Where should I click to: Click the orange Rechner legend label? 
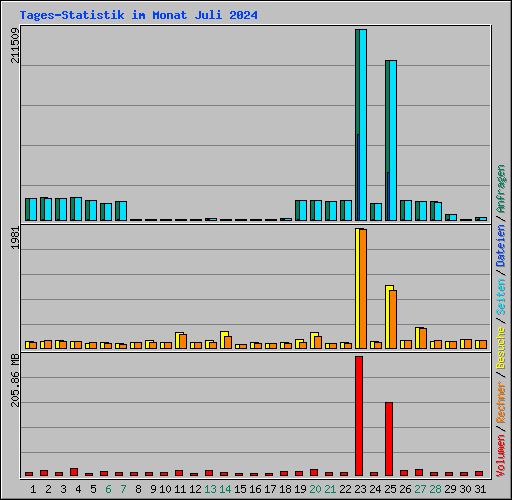(501, 402)
